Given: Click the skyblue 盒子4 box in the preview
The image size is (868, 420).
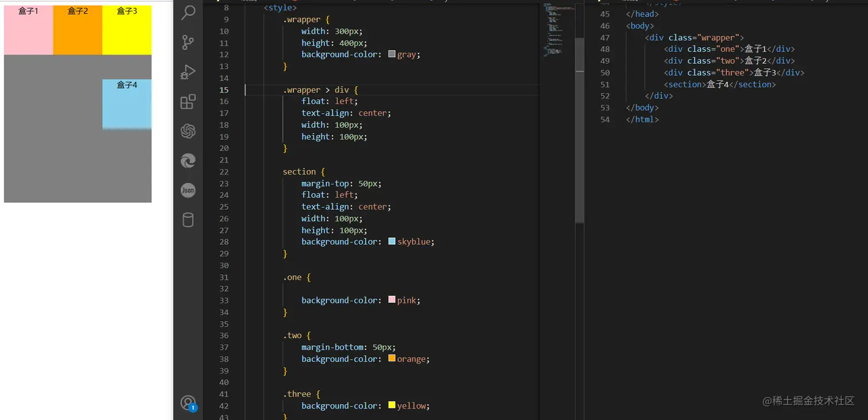Looking at the screenshot, I should tap(127, 104).
